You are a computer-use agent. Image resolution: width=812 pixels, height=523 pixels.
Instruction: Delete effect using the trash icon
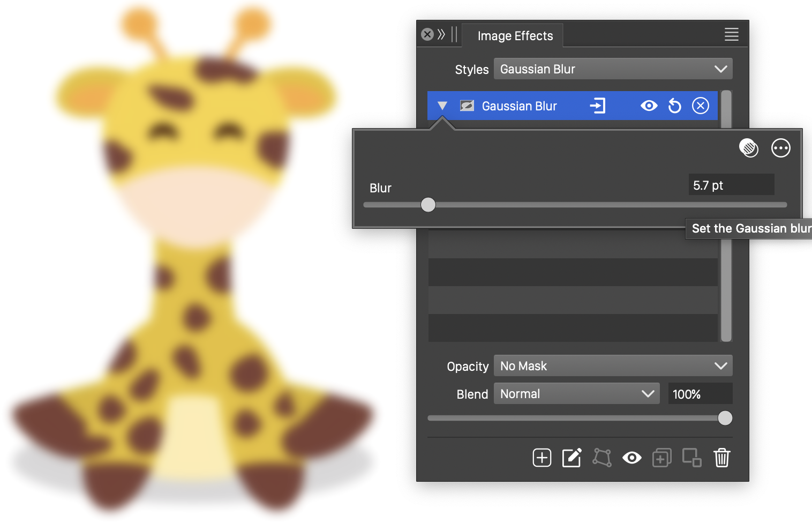coord(721,458)
